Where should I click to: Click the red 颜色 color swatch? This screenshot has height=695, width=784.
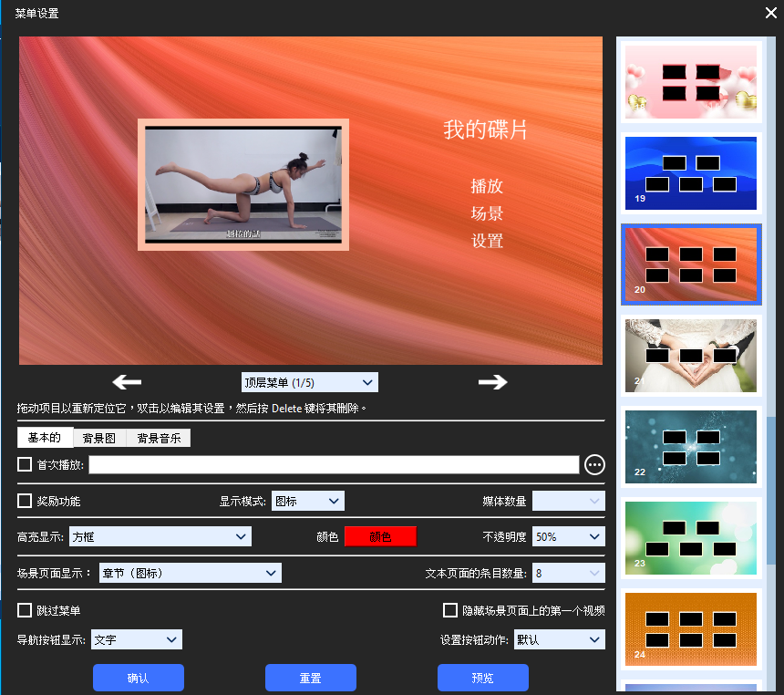tap(380, 536)
